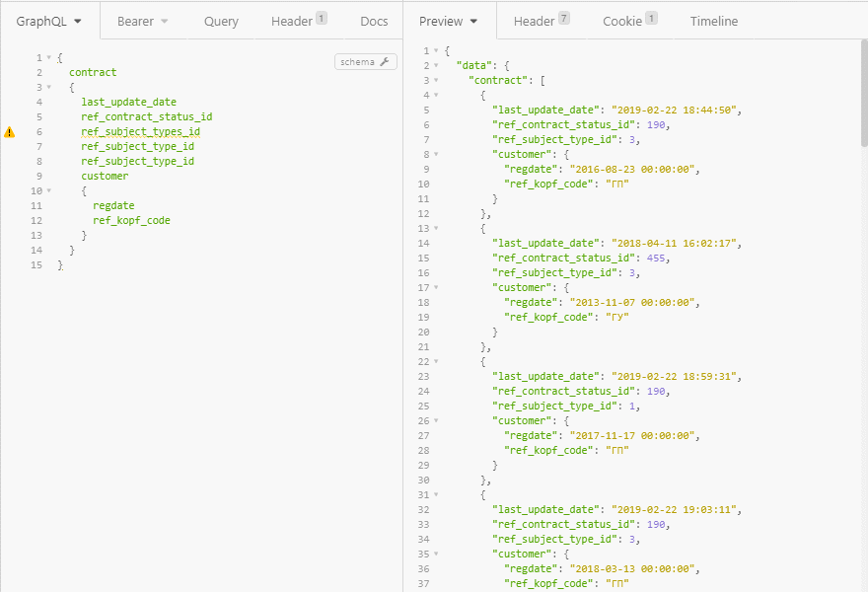The width and height of the screenshot is (868, 592).
Task: Click the schema wrench button
Action: 366,62
